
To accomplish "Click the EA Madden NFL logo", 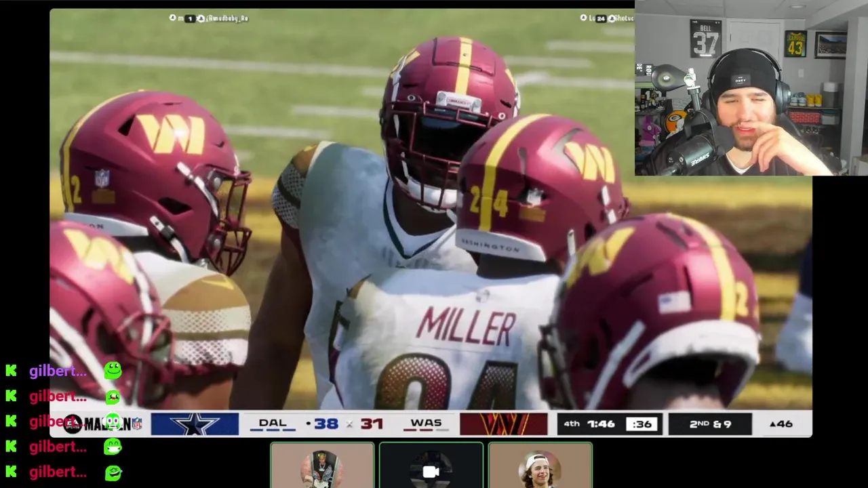I will [x=103, y=424].
